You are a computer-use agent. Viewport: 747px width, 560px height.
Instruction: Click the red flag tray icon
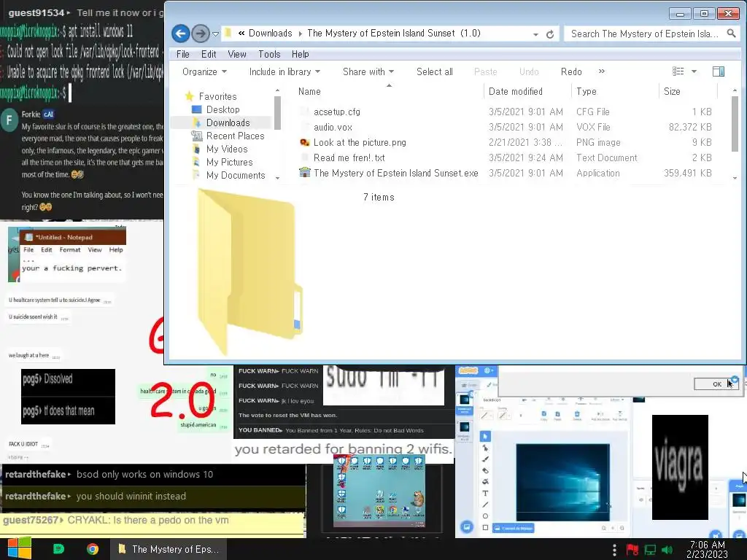(632, 550)
